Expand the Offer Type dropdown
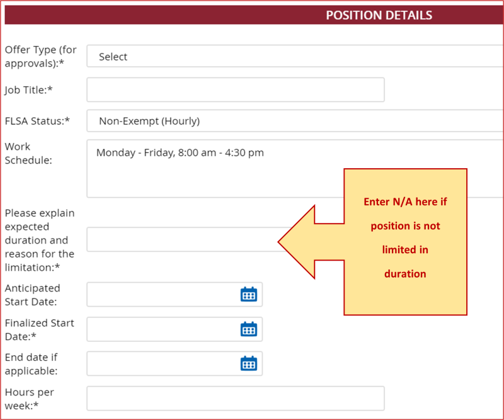 pyautogui.click(x=295, y=57)
